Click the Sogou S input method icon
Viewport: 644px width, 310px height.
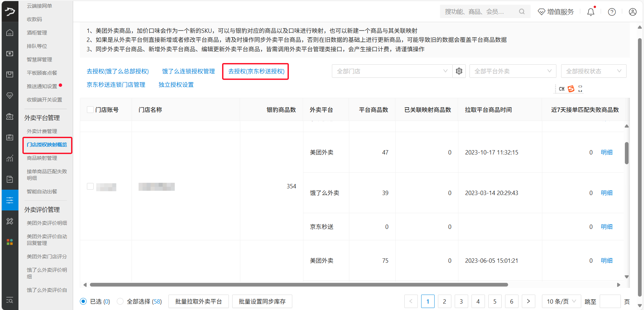pyautogui.click(x=571, y=89)
